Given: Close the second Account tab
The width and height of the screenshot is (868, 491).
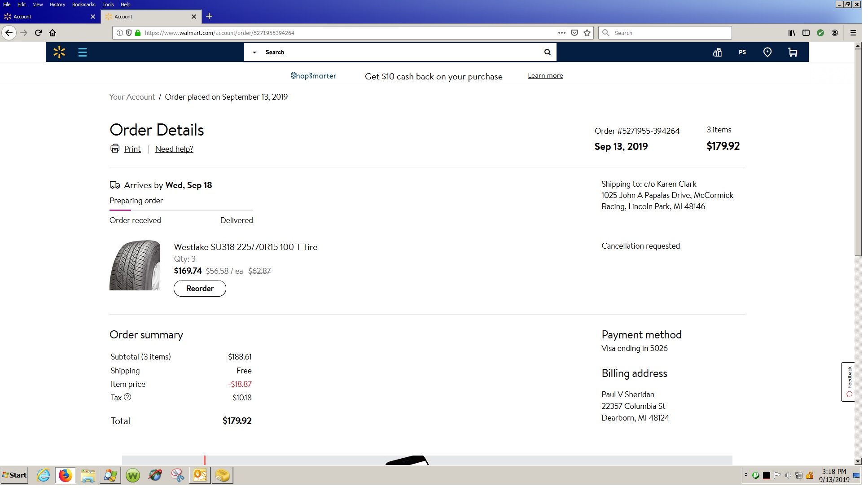Looking at the screenshot, I should pos(194,17).
